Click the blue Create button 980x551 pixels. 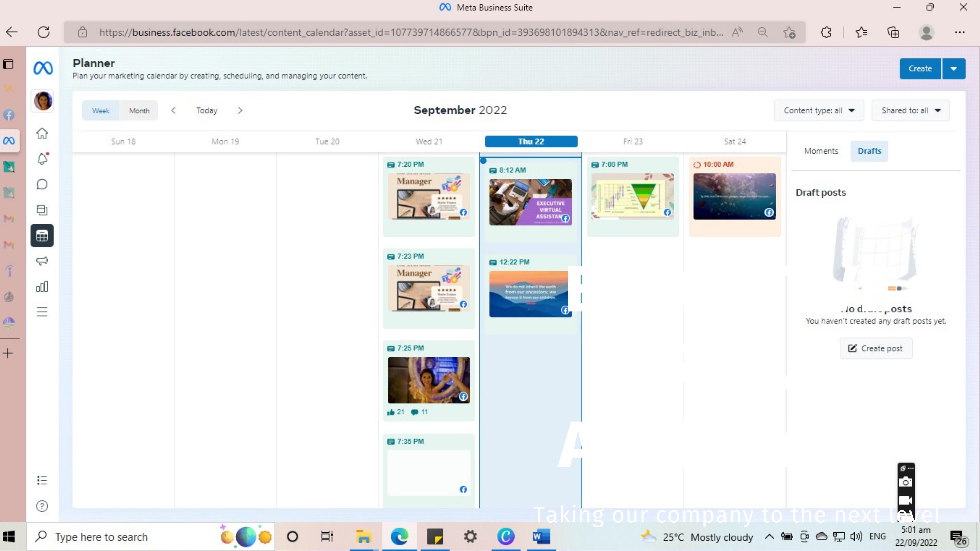(920, 69)
